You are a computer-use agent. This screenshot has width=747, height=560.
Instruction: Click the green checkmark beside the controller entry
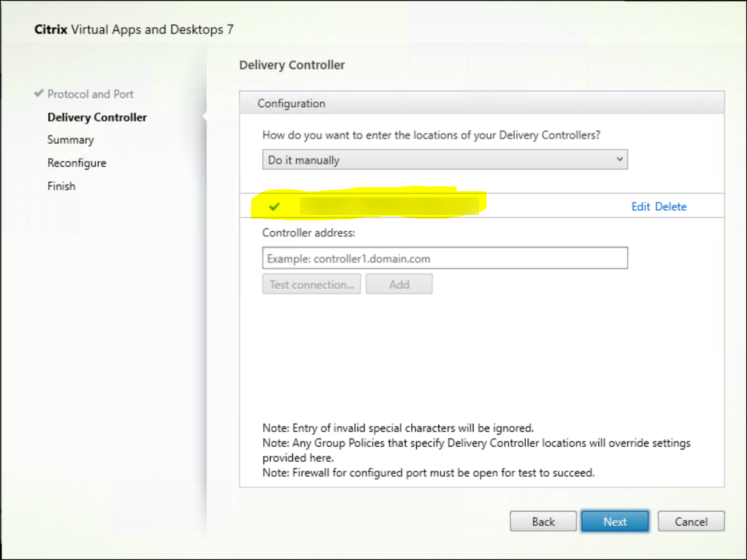coord(274,207)
